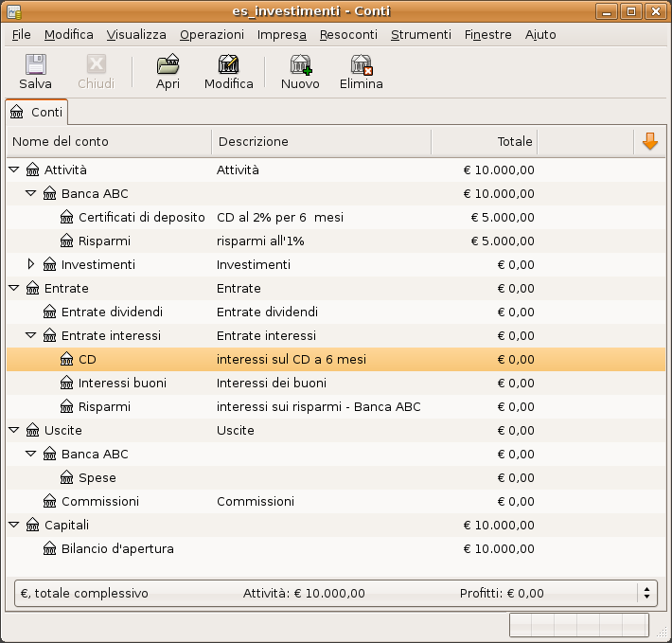Image resolution: width=672 pixels, height=643 pixels.
Task: Collapse the Uscite account group
Action: click(x=14, y=431)
